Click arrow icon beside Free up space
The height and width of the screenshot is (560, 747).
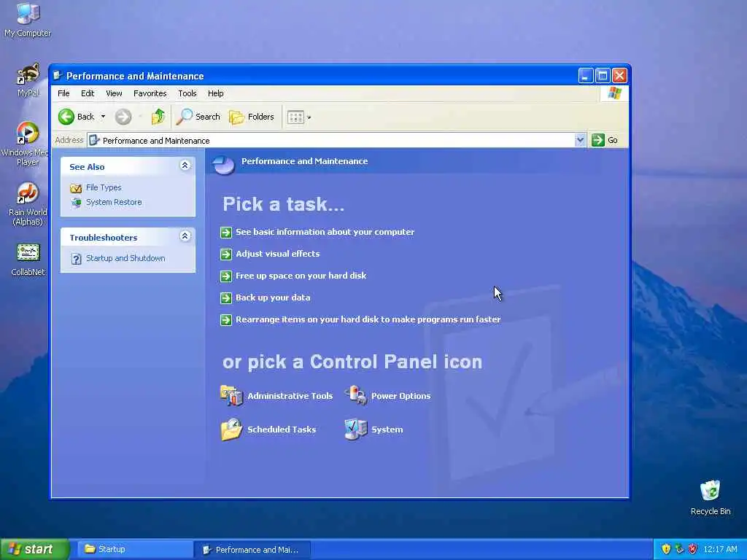pos(226,276)
